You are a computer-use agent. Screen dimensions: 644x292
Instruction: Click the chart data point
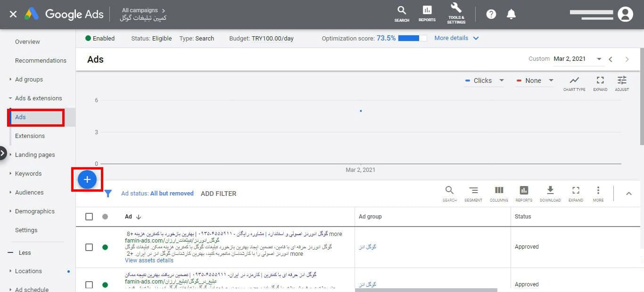(361, 111)
